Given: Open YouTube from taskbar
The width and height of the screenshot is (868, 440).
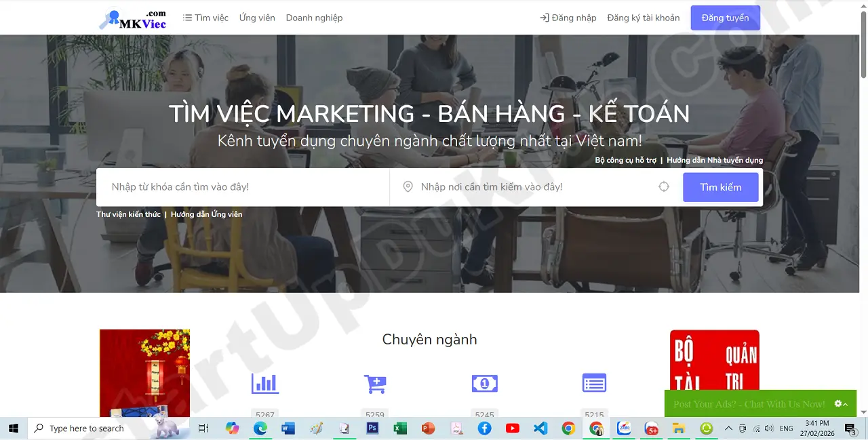Looking at the screenshot, I should tap(513, 428).
